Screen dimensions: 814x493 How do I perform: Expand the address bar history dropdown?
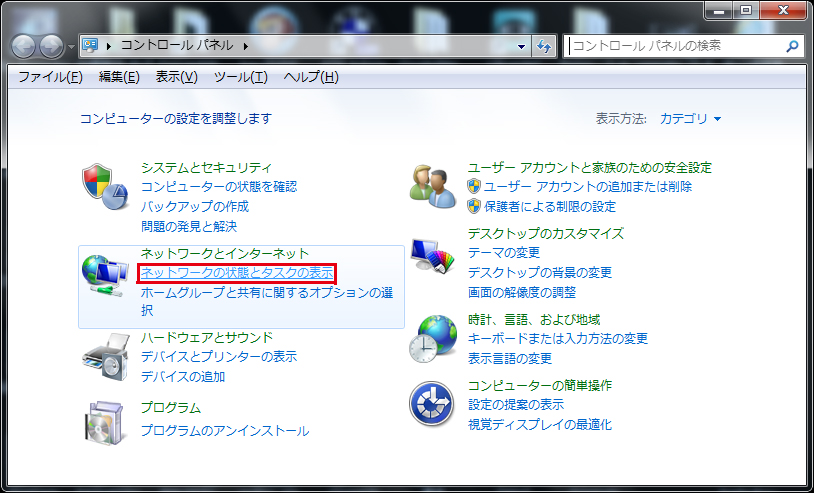[522, 47]
